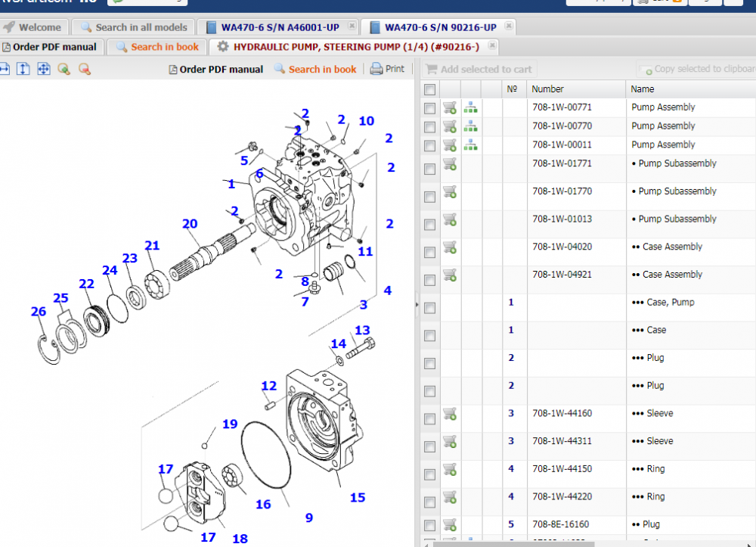The image size is (756, 547).
Task: Click the parts table horizontal scrollbar
Action: [529, 542]
